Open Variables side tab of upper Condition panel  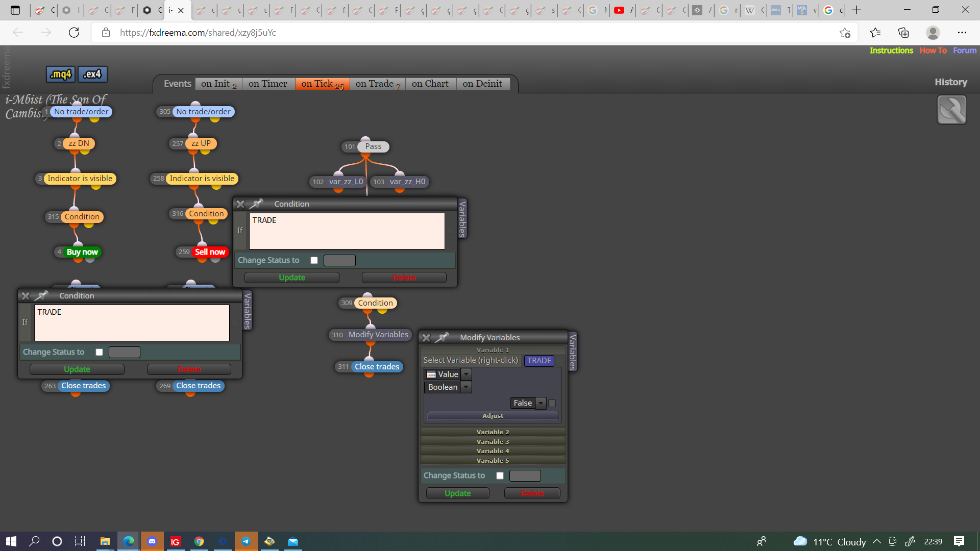(462, 218)
